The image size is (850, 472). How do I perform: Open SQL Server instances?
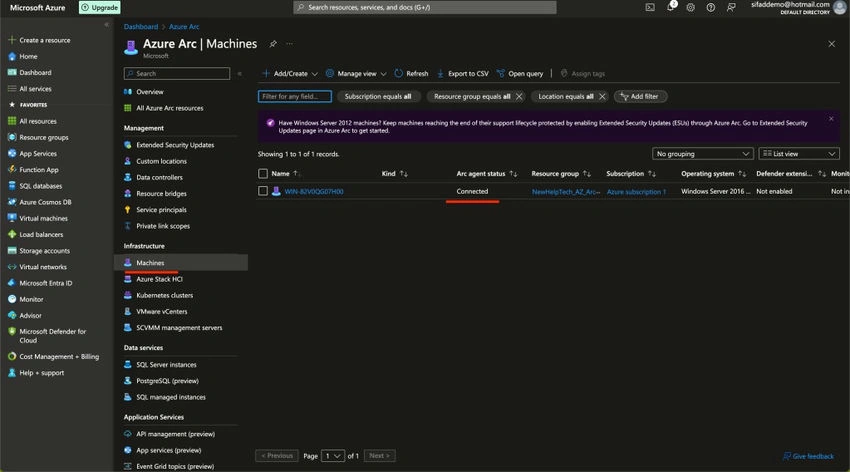point(166,365)
